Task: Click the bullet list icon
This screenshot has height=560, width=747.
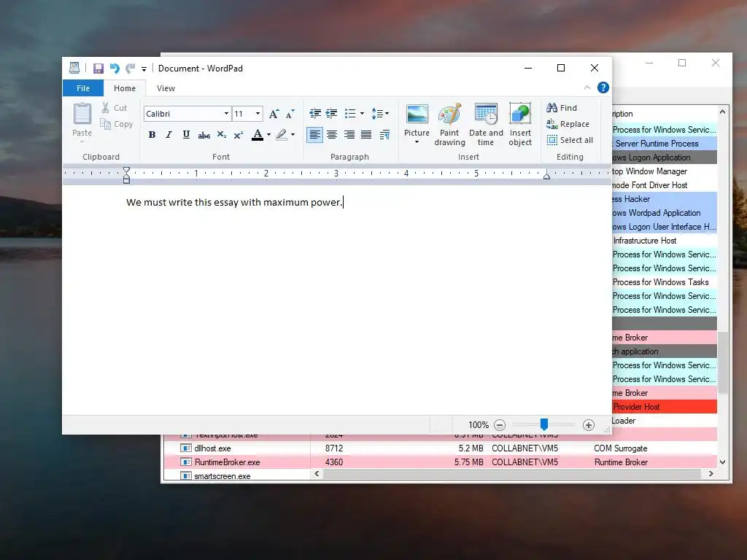Action: pyautogui.click(x=350, y=113)
